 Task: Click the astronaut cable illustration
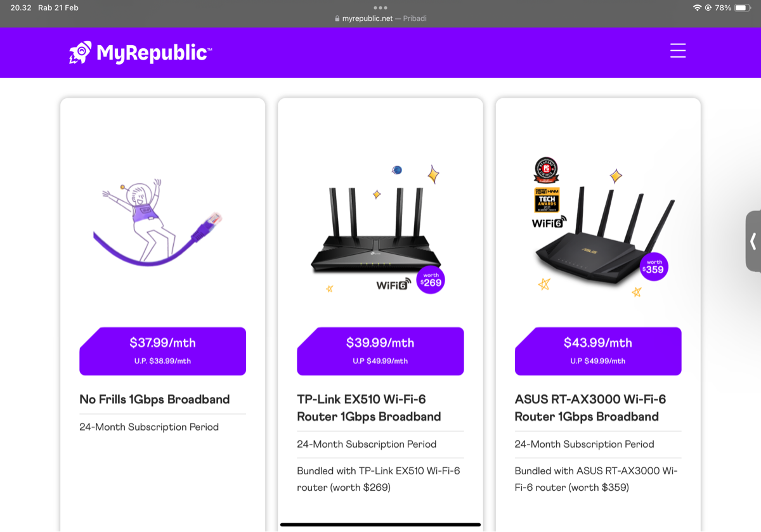point(158,222)
